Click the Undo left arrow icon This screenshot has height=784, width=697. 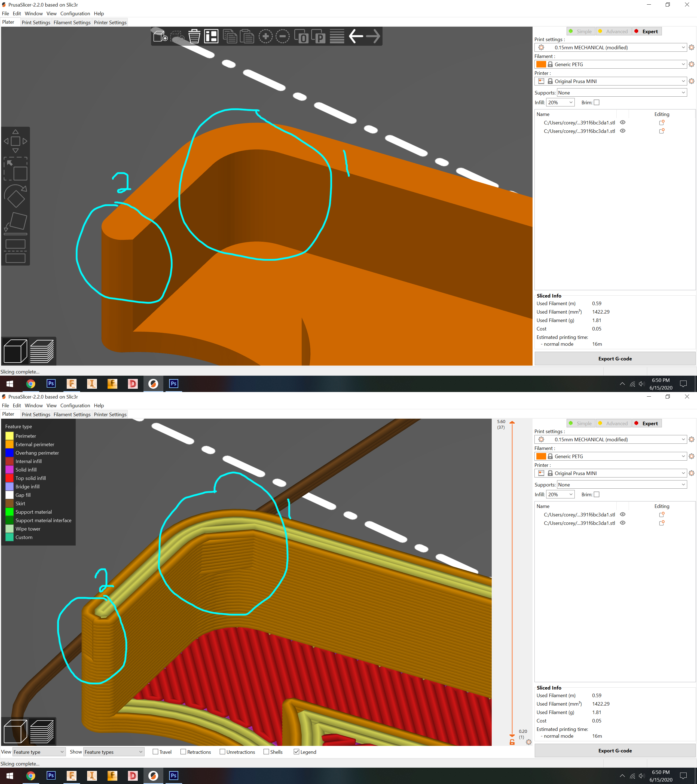coord(356,36)
